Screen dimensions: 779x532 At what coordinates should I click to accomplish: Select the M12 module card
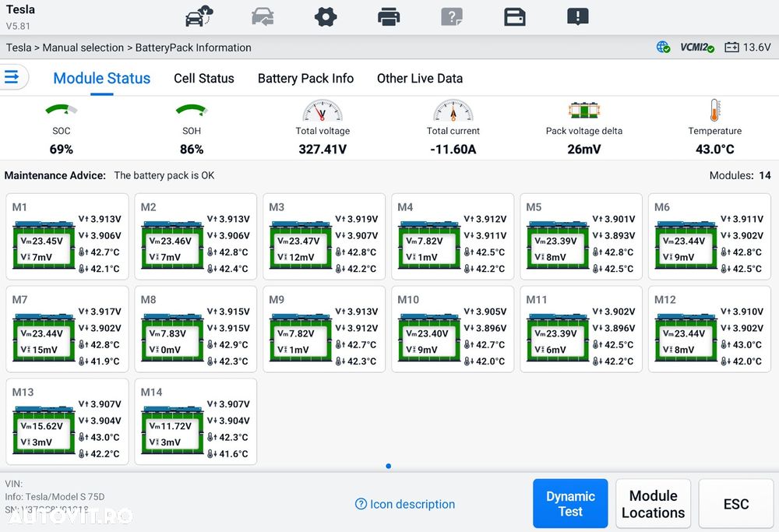point(710,329)
